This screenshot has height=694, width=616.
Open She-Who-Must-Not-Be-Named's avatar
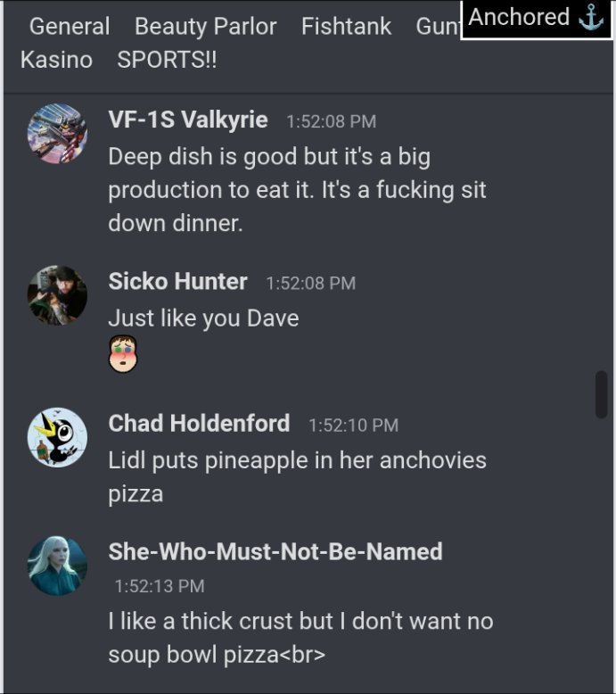[57, 566]
